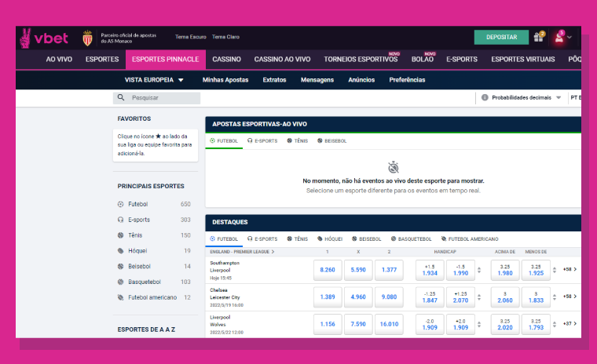Screen dimensions: 597x364
Task: Open Vista Europeia view dropdown
Action: point(154,80)
